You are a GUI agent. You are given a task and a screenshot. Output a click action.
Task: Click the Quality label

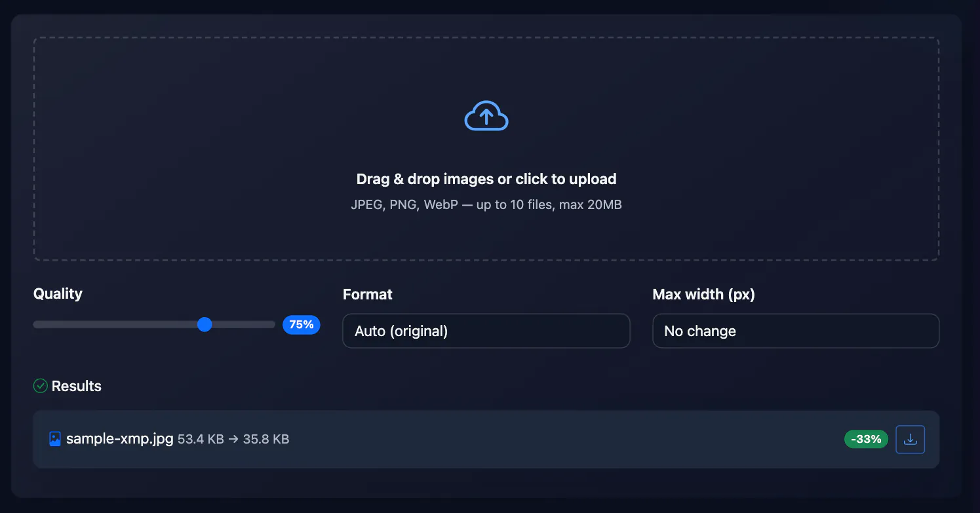click(x=58, y=294)
